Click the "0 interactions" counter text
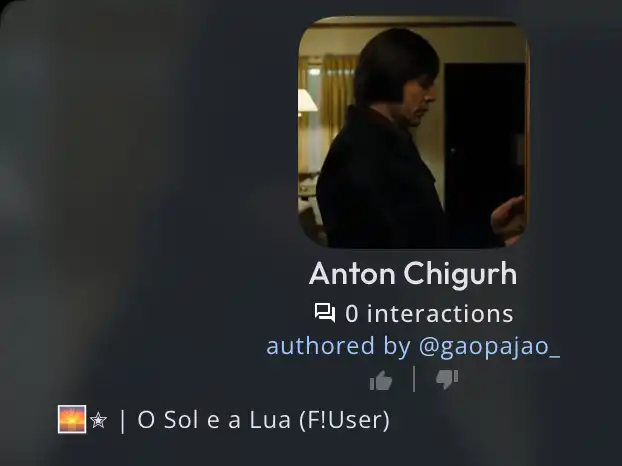 [429, 314]
